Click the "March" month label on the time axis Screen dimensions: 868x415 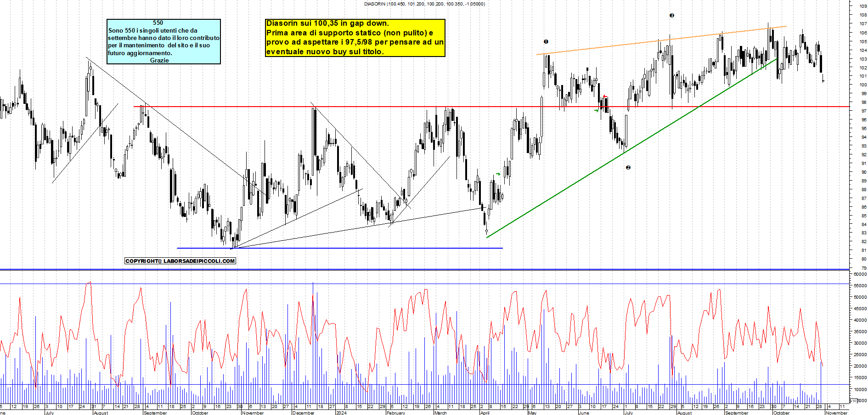(440, 413)
